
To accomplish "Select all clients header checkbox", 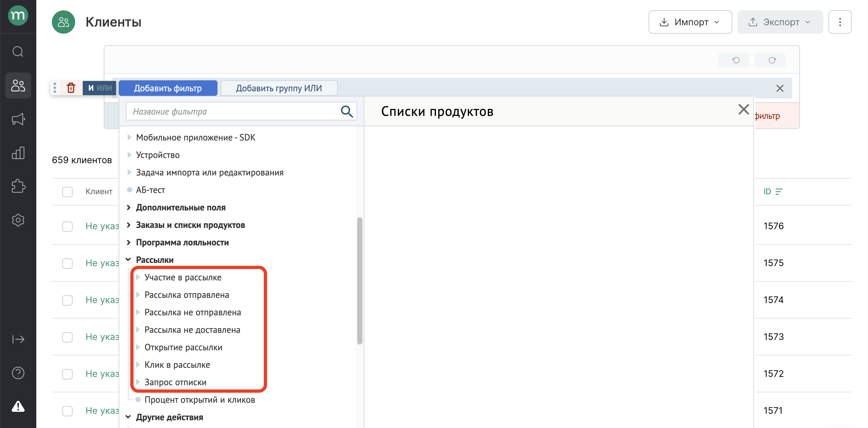I will click(67, 191).
